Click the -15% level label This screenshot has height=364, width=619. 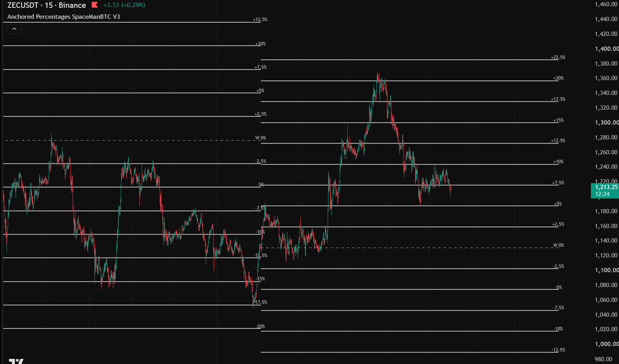point(260,279)
